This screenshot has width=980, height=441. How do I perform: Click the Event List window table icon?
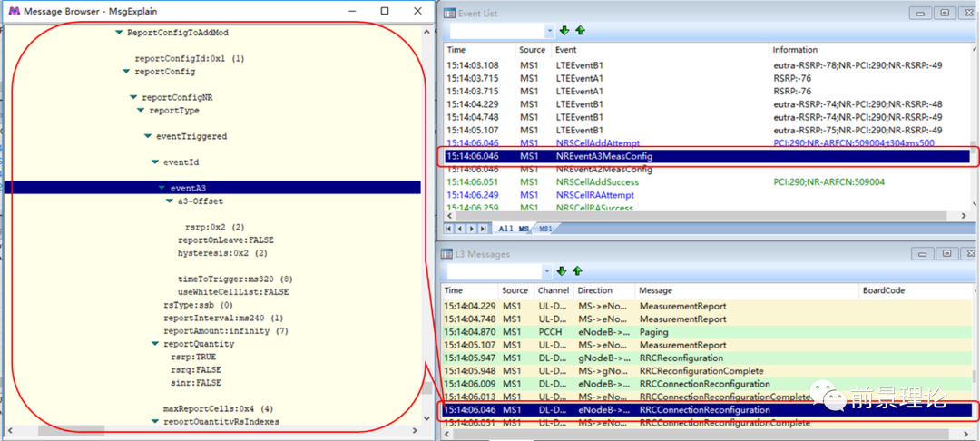click(x=449, y=13)
